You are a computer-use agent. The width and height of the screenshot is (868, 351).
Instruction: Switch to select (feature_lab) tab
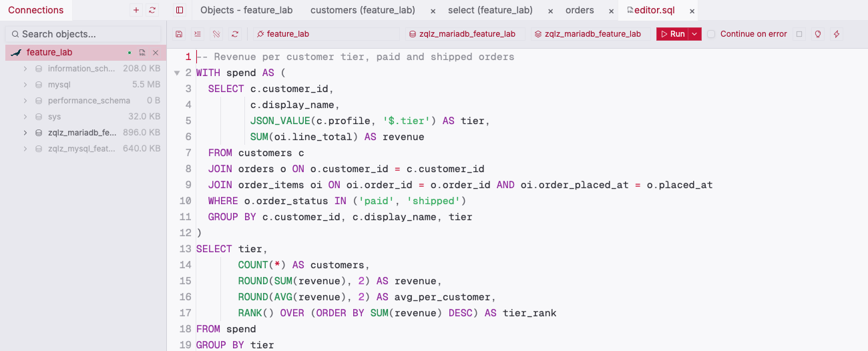click(x=490, y=10)
